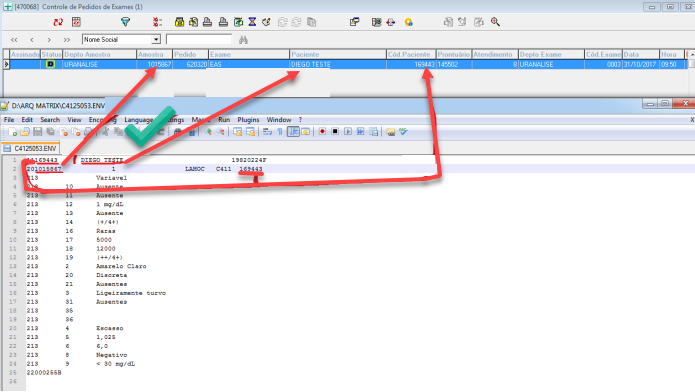Screen dimensions: 695x392
Task: Switch to the C4125053.ENV tab
Action: coord(30,149)
